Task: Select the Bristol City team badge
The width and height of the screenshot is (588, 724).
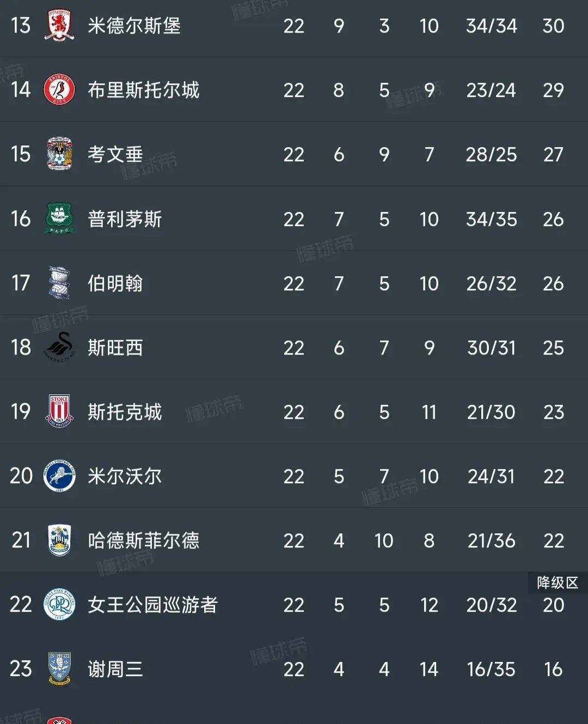Action: pos(60,90)
